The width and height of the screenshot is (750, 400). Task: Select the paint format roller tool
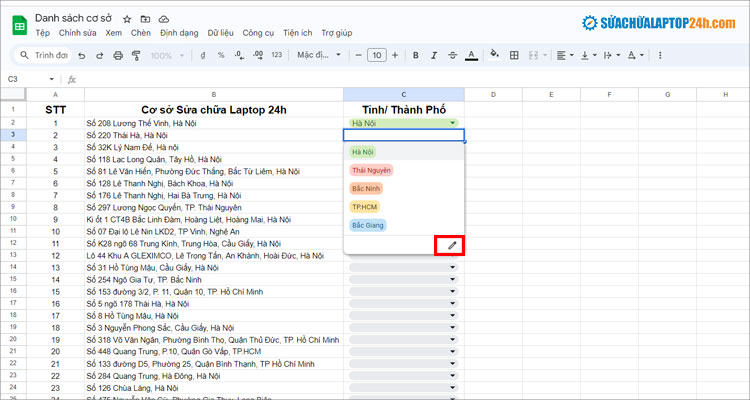tap(136, 56)
